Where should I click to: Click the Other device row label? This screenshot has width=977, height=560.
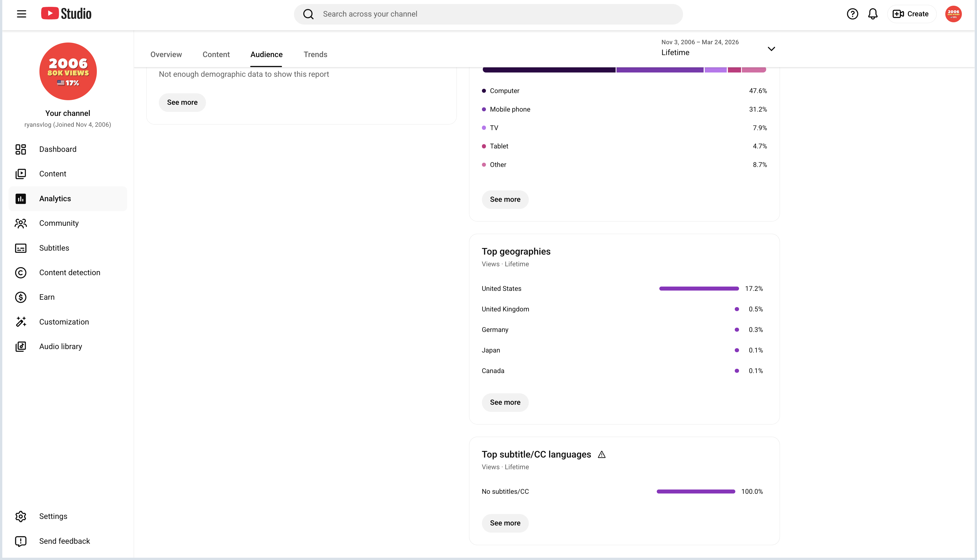click(498, 165)
